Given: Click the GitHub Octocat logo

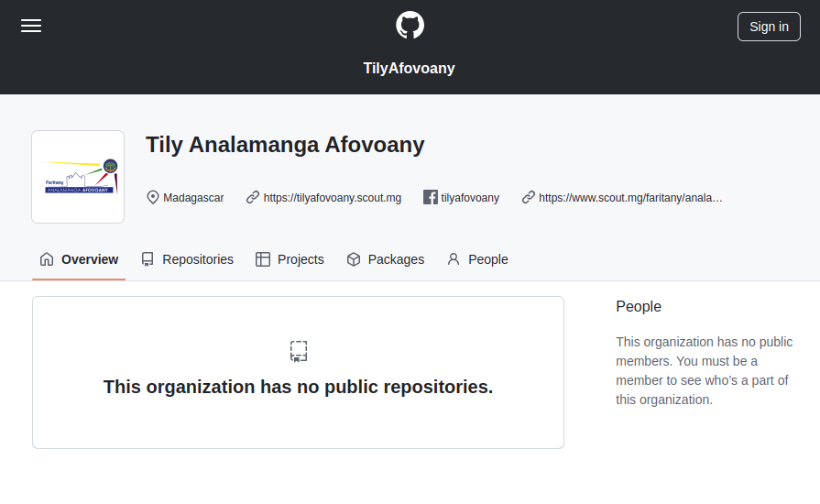Looking at the screenshot, I should (x=410, y=25).
